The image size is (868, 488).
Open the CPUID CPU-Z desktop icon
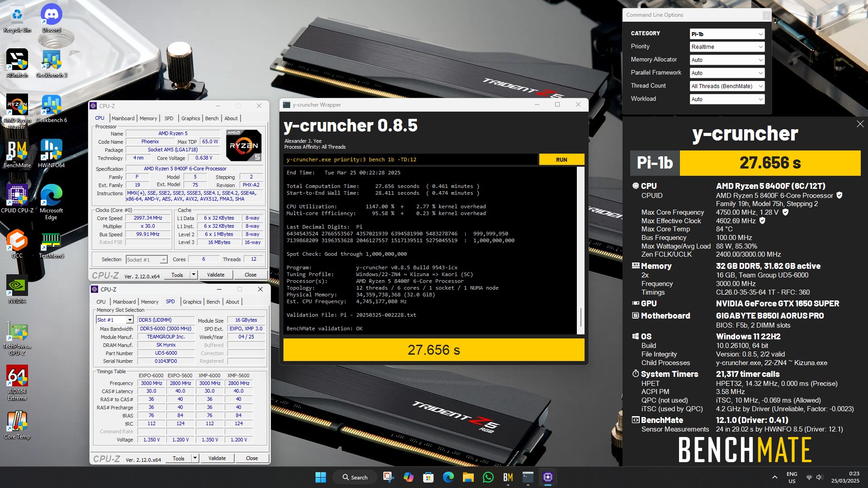17,199
